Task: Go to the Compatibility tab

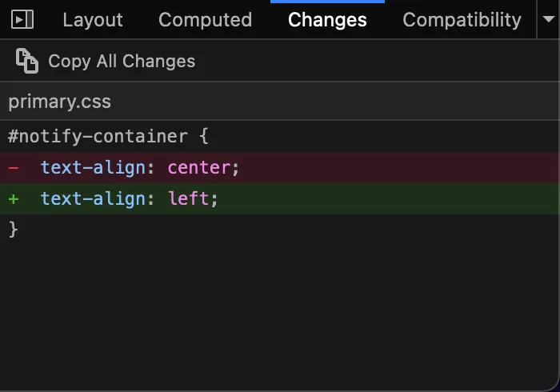Action: [x=462, y=20]
